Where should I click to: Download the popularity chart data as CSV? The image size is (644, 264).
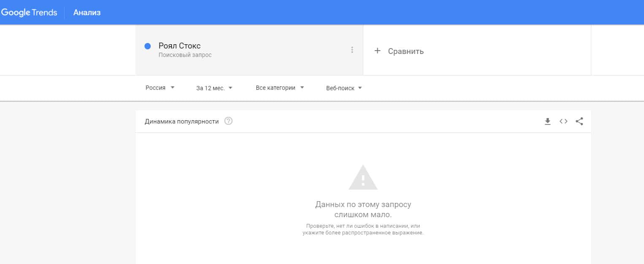548,121
